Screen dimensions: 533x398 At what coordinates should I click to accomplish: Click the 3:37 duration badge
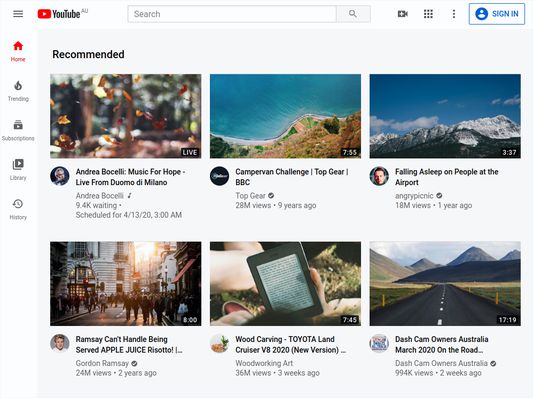(x=509, y=152)
